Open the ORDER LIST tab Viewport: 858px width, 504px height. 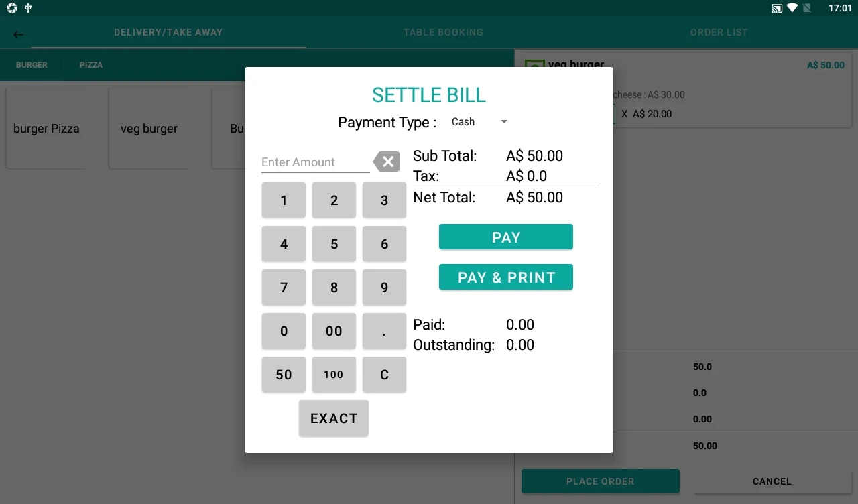(x=719, y=32)
